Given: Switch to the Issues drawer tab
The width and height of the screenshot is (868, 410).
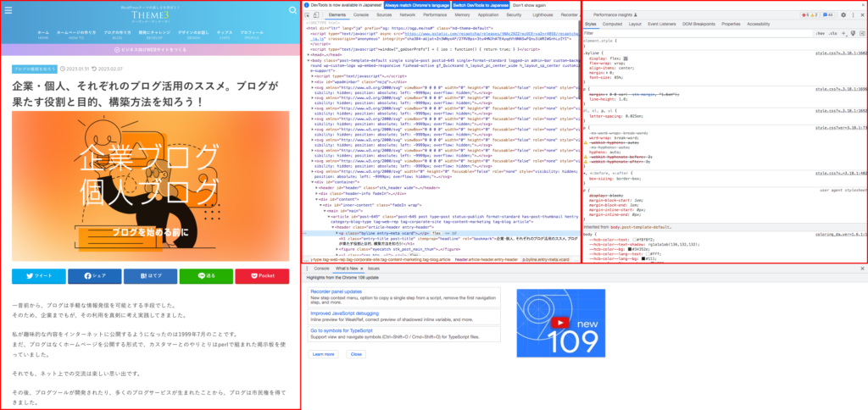Looking at the screenshot, I should pyautogui.click(x=374, y=268).
